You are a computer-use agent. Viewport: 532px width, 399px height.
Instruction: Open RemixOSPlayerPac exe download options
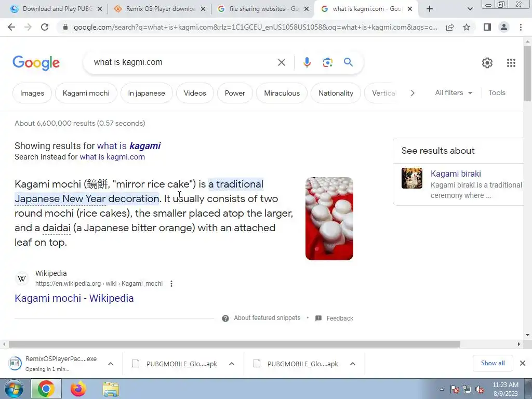111,364
